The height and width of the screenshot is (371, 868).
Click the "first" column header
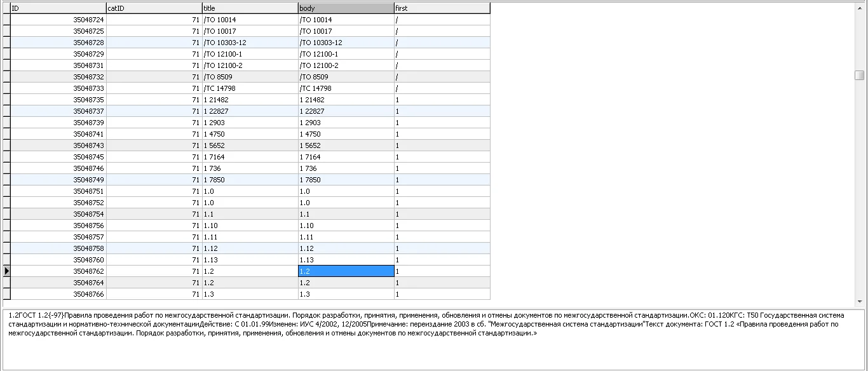pyautogui.click(x=442, y=8)
